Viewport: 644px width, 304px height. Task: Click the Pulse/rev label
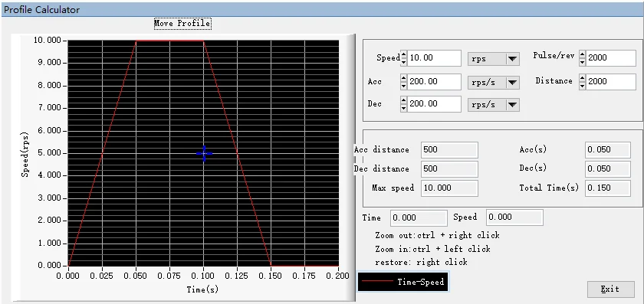click(x=554, y=55)
